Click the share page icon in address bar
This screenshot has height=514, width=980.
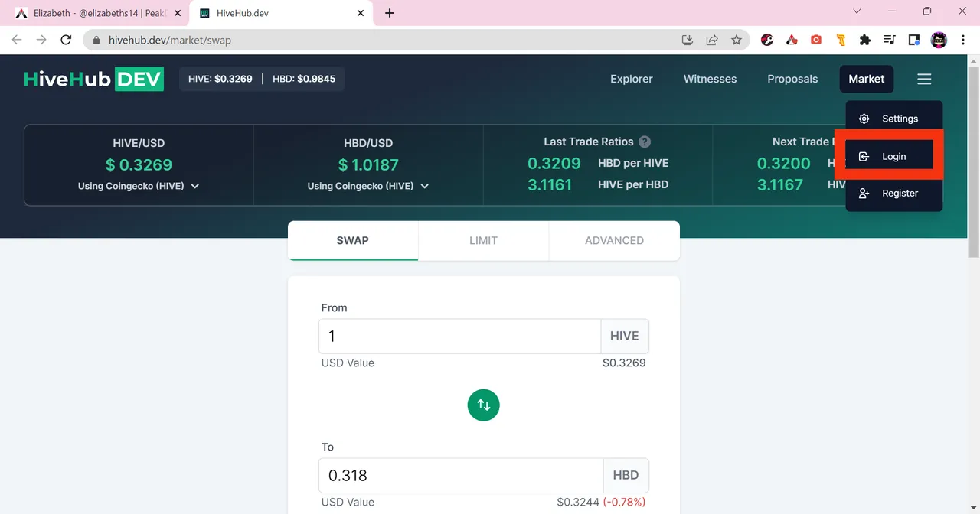pos(712,40)
